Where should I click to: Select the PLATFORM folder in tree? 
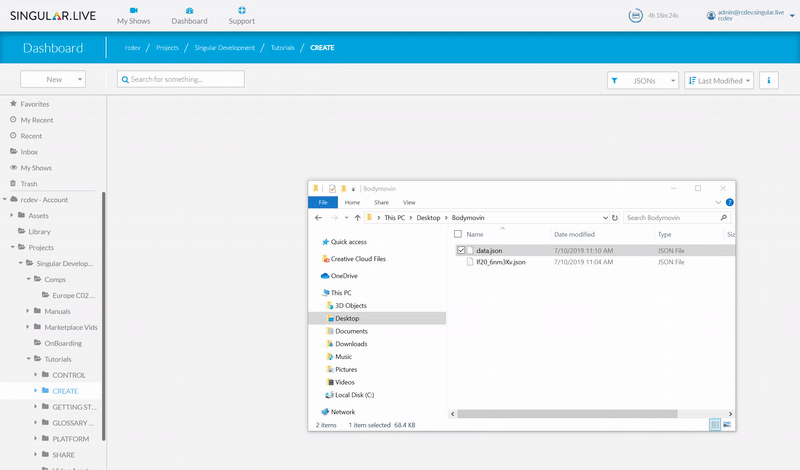pyautogui.click(x=70, y=439)
